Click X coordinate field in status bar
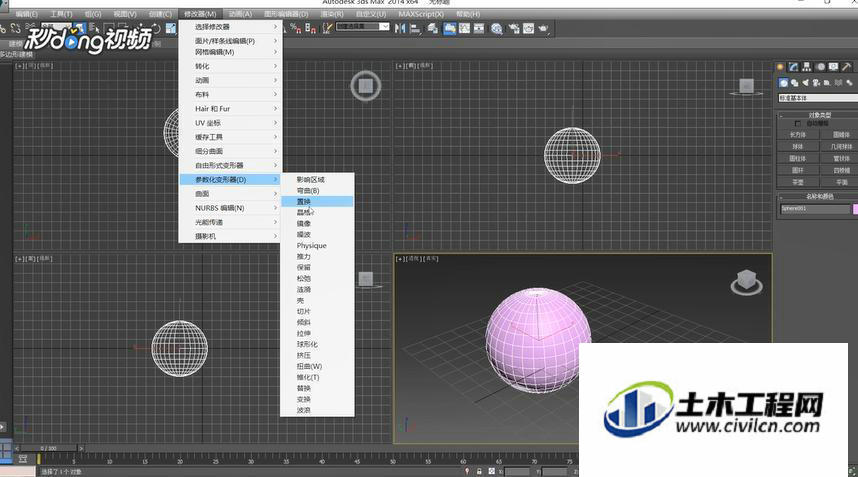The height and width of the screenshot is (477, 858). pos(517,471)
